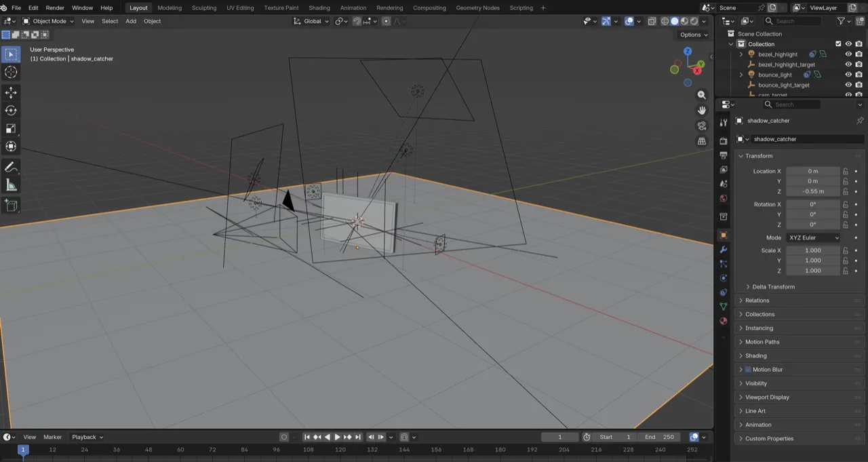This screenshot has width=868, height=462.
Task: Open the Modifier Properties tab
Action: coord(723,250)
